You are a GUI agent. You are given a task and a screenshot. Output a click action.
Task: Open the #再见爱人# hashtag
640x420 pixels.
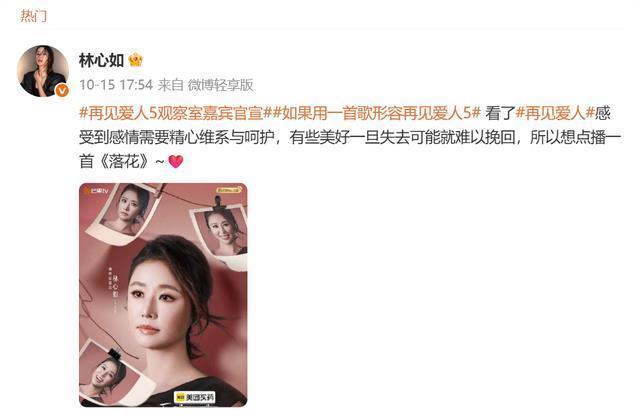(x=555, y=113)
